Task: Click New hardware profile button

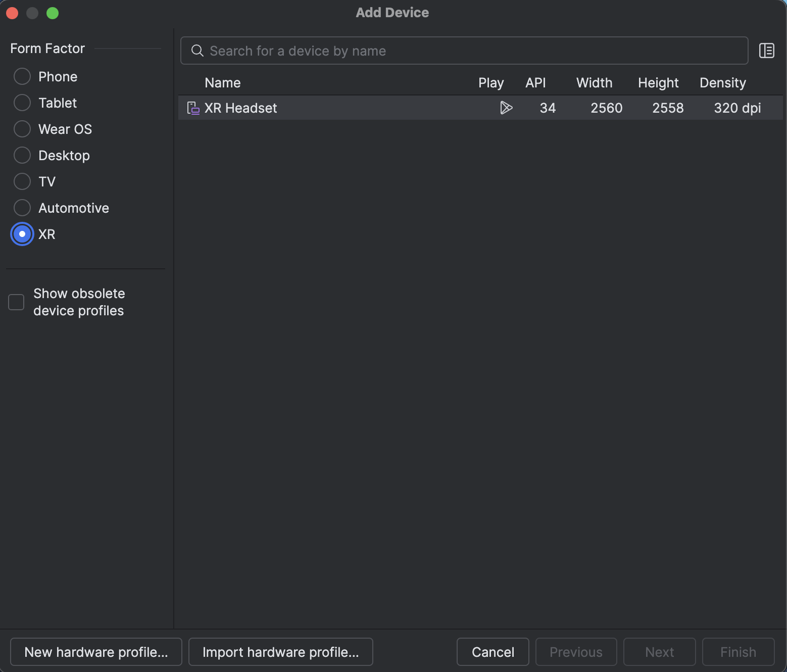Action: coord(96,652)
